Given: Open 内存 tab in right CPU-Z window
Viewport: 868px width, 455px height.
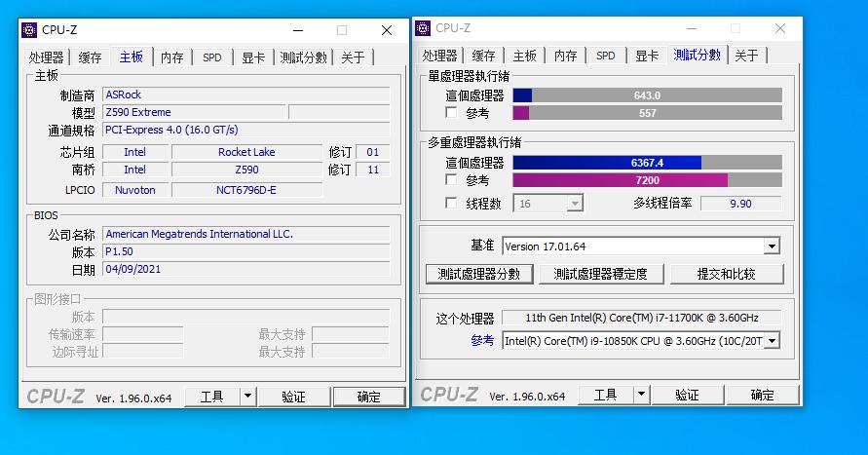Looking at the screenshot, I should tap(566, 56).
